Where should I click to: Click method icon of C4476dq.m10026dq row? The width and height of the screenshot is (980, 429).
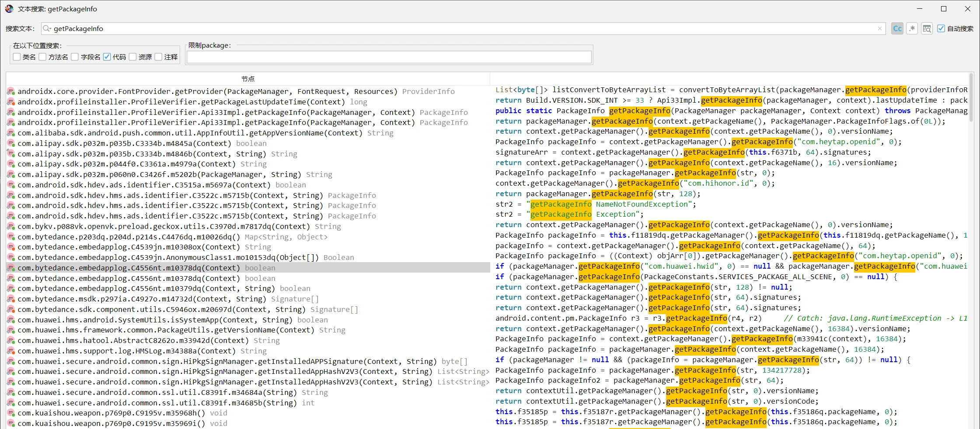point(11,237)
